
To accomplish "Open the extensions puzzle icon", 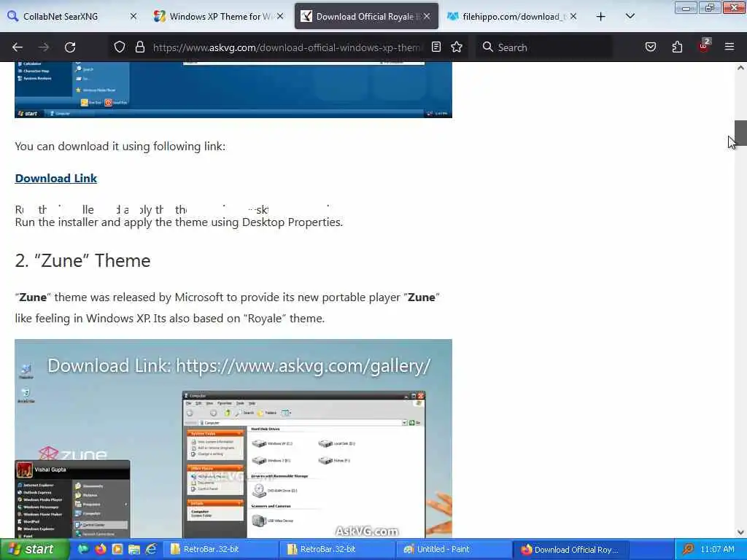I will 677,47.
